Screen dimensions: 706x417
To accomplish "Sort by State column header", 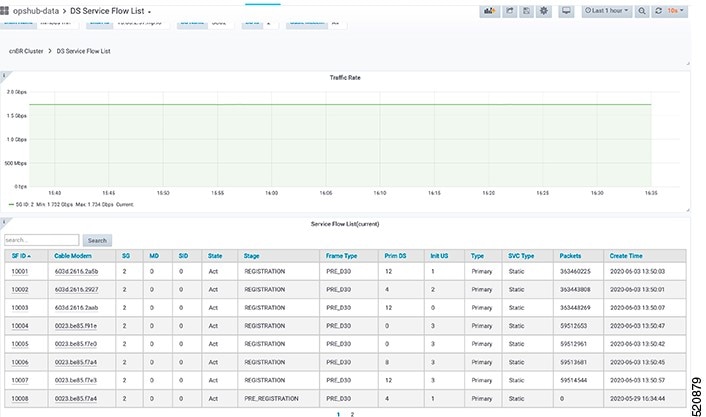I will click(215, 256).
